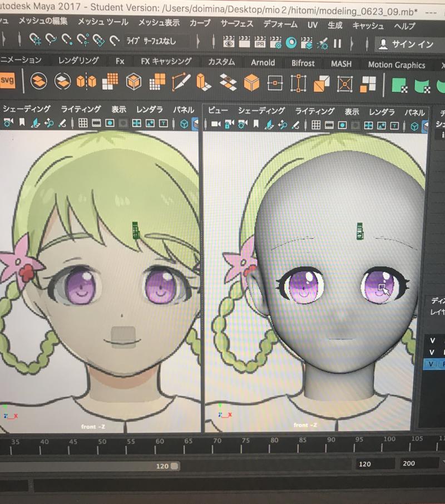Open the メッシュ ツール menu

103,22
